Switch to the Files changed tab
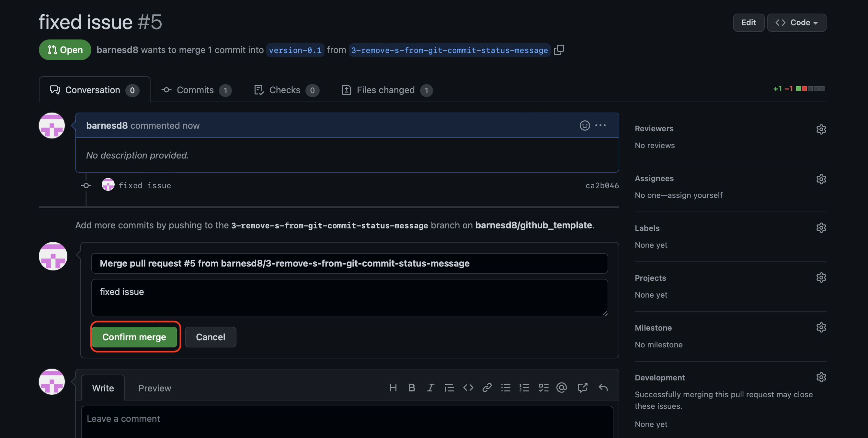868x438 pixels. [x=386, y=90]
